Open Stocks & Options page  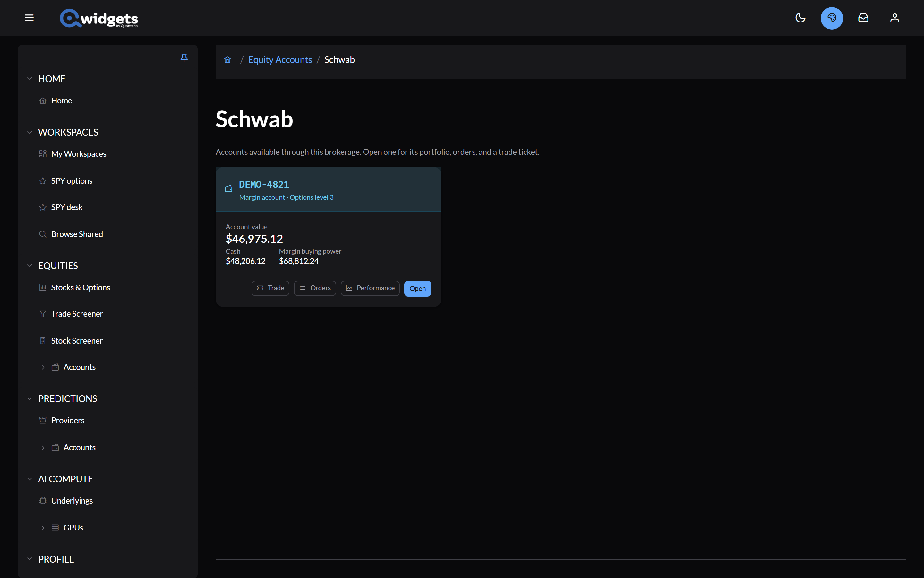[81, 287]
